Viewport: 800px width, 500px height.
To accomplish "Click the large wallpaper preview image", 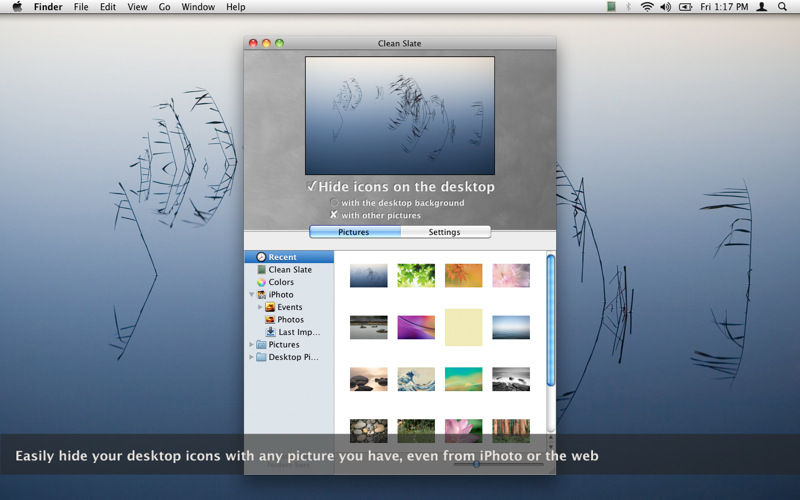I will tap(399, 116).
